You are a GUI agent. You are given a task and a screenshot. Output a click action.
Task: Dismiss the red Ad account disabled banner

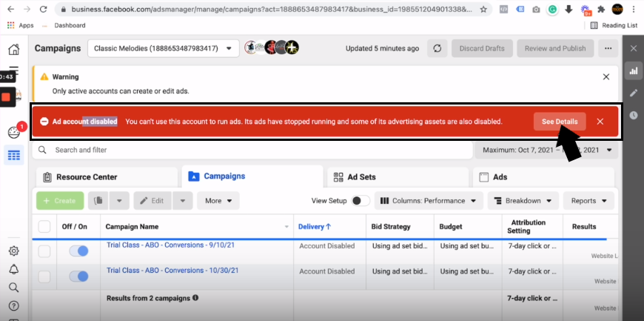[x=600, y=122]
